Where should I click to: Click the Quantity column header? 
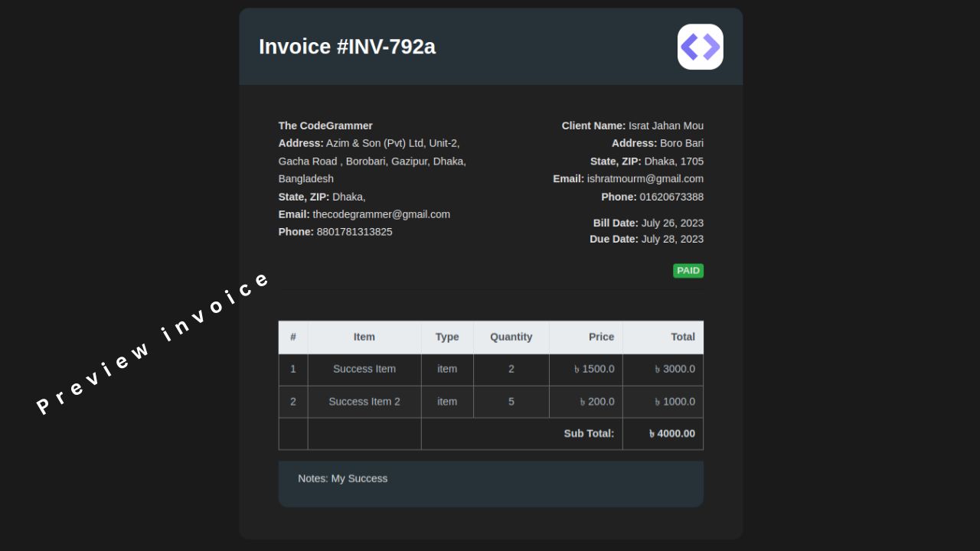pos(511,337)
